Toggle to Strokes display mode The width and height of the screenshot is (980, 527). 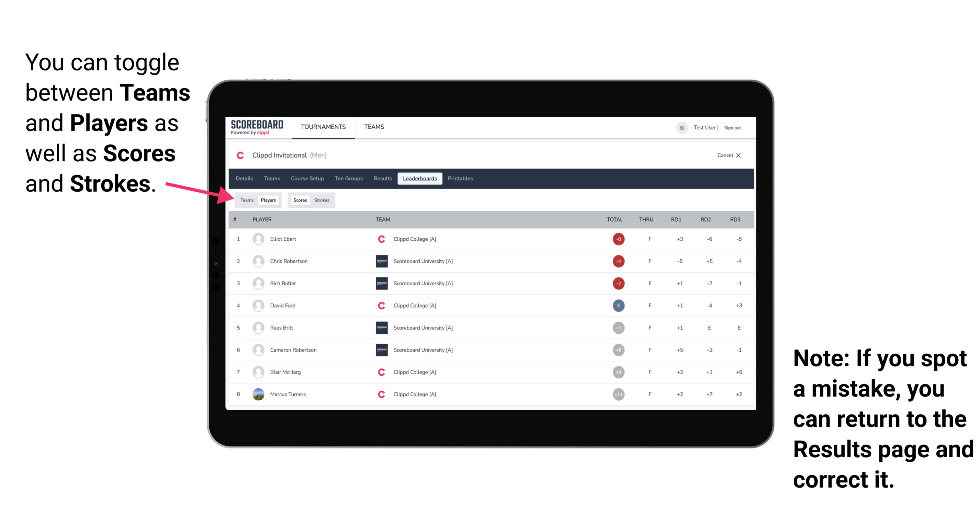pos(323,200)
